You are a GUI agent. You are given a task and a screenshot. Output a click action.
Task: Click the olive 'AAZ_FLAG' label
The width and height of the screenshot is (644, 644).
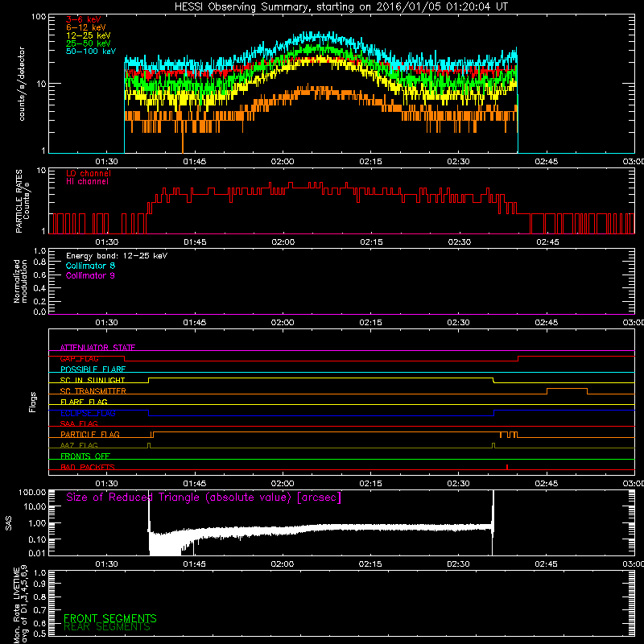(x=79, y=445)
